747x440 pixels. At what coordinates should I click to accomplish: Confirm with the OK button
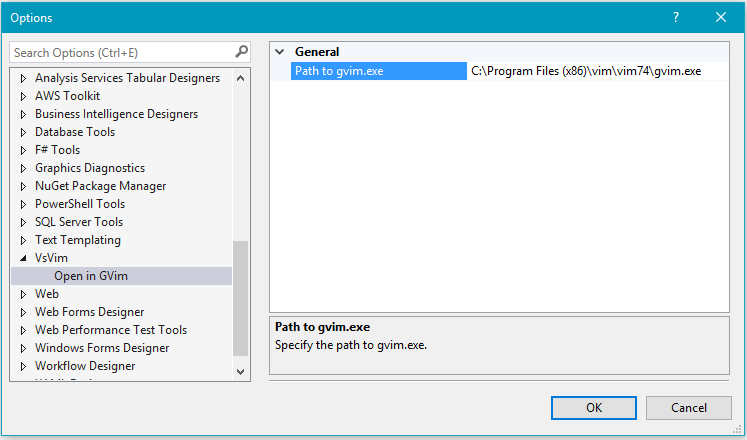point(594,408)
